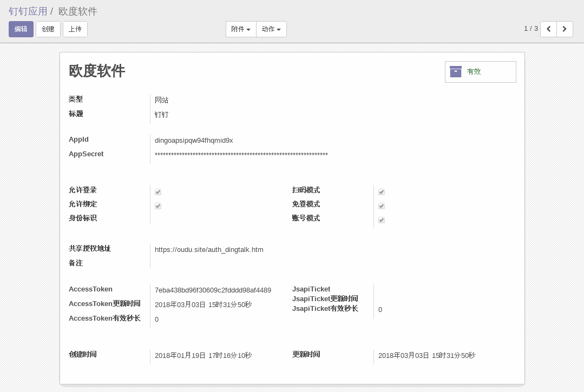This screenshot has height=392, width=584.
Task: Click the AccessToken value 7eba438bd96f30609c2fdddd98af4489
Action: (213, 290)
